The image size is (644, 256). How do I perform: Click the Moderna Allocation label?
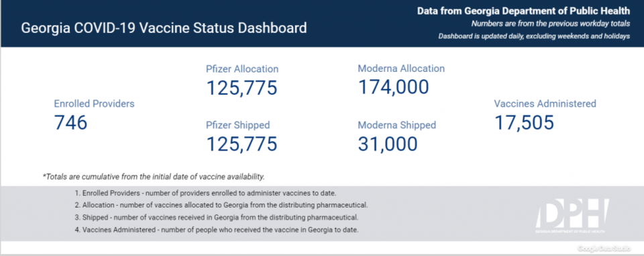coord(401,69)
